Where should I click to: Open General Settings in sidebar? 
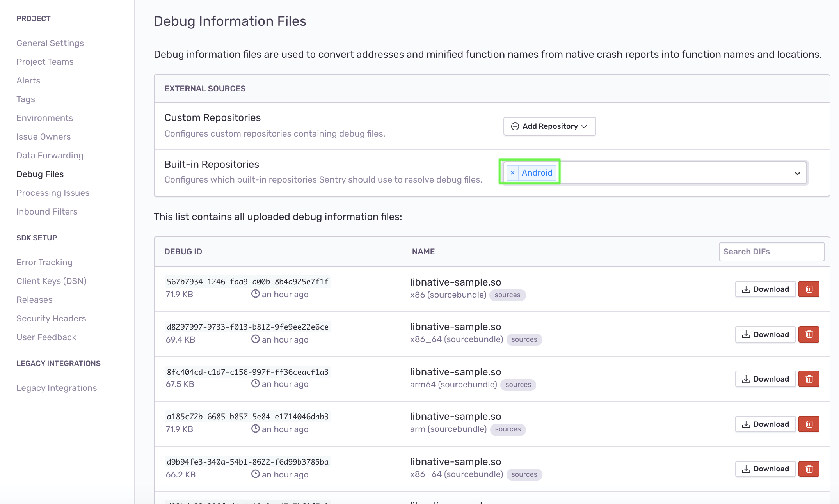point(50,43)
